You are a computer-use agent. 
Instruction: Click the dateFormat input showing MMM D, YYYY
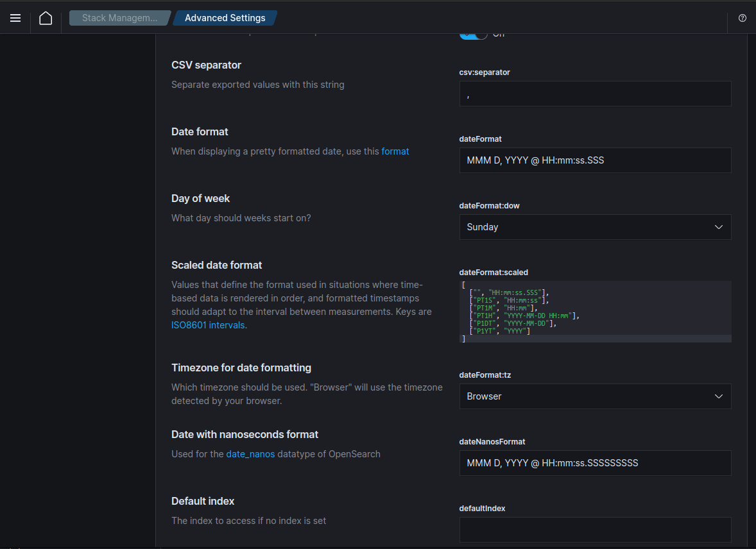(x=595, y=160)
